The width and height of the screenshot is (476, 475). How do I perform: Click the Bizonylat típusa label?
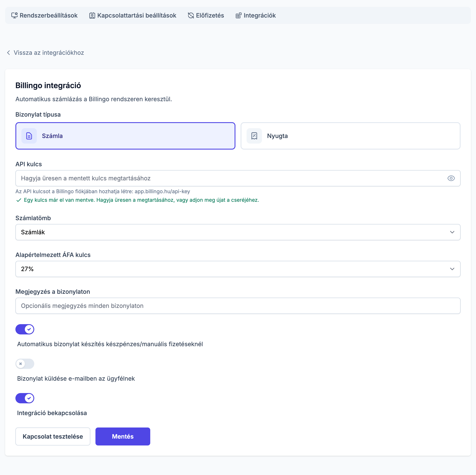pos(38,114)
